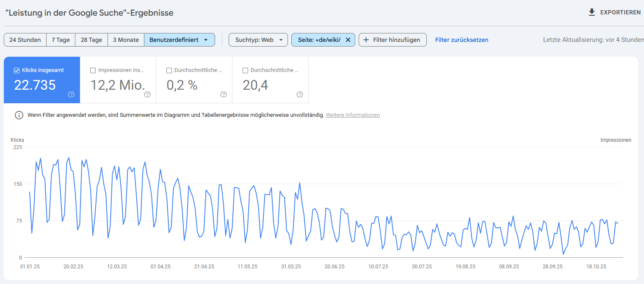The width and height of the screenshot is (644, 284).
Task: Click the Filter zurücksetzen link
Action: (x=462, y=39)
